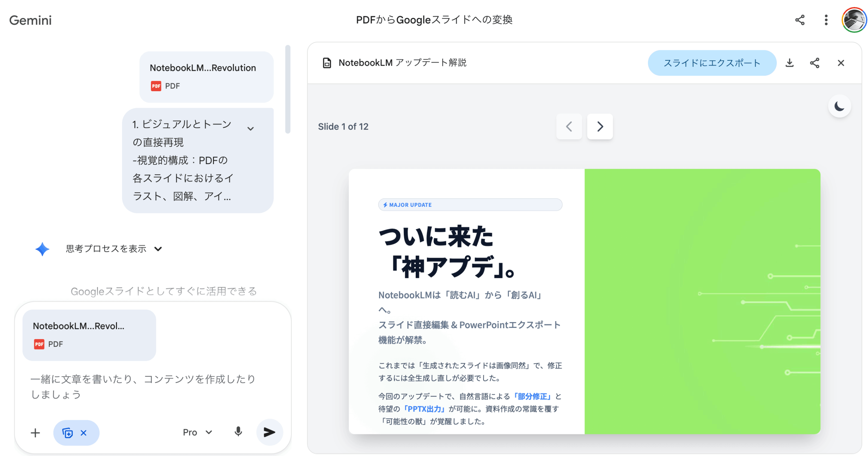The height and width of the screenshot is (456, 868).
Task: Click the prompt text input field
Action: point(142,386)
